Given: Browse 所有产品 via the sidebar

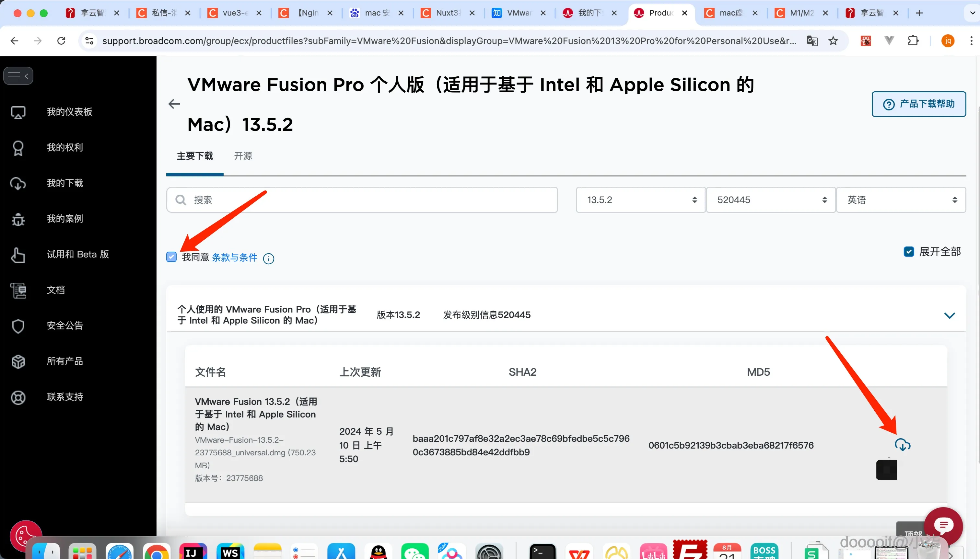Looking at the screenshot, I should (64, 361).
